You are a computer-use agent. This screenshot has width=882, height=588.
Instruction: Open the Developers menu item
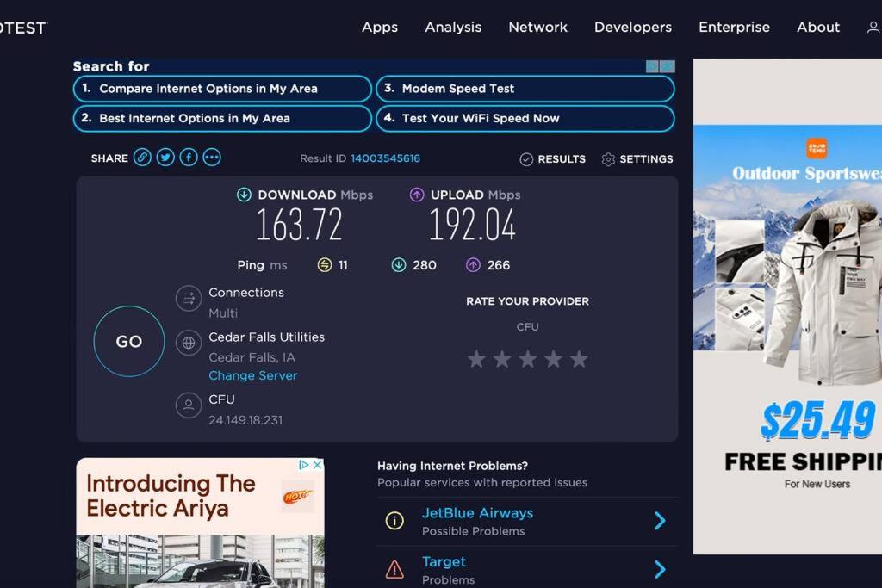tap(633, 27)
